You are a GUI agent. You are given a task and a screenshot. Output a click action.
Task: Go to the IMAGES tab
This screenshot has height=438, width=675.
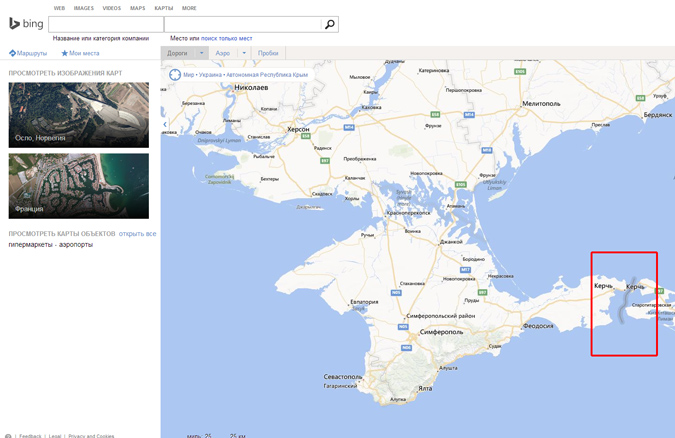pyautogui.click(x=84, y=8)
